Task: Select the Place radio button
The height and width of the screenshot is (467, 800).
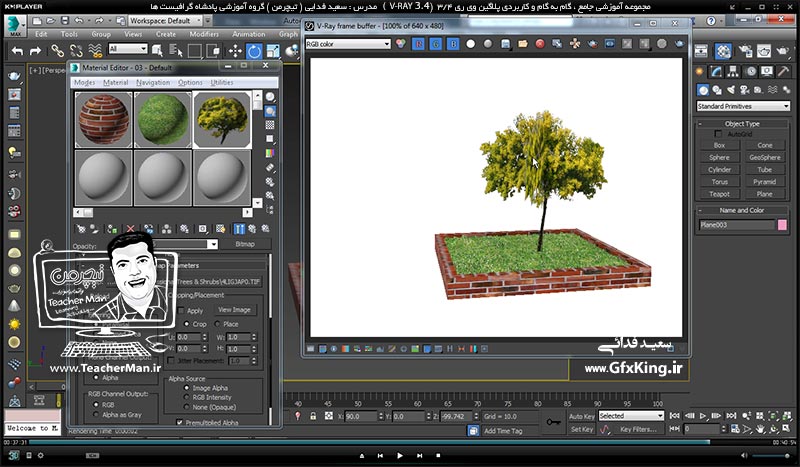Action: (217, 324)
